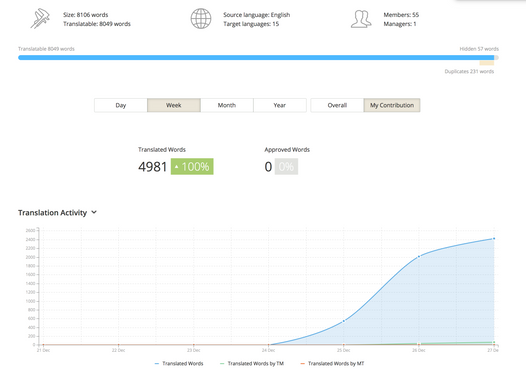The height and width of the screenshot is (380, 526).
Task: Click the Target languages: 15 text
Action: click(x=251, y=24)
